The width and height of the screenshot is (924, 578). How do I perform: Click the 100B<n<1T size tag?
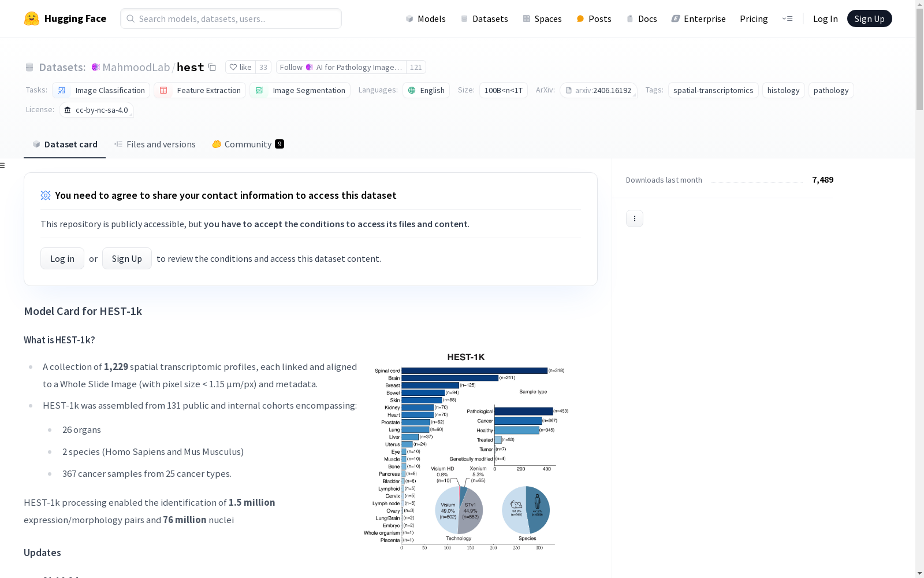(x=504, y=90)
